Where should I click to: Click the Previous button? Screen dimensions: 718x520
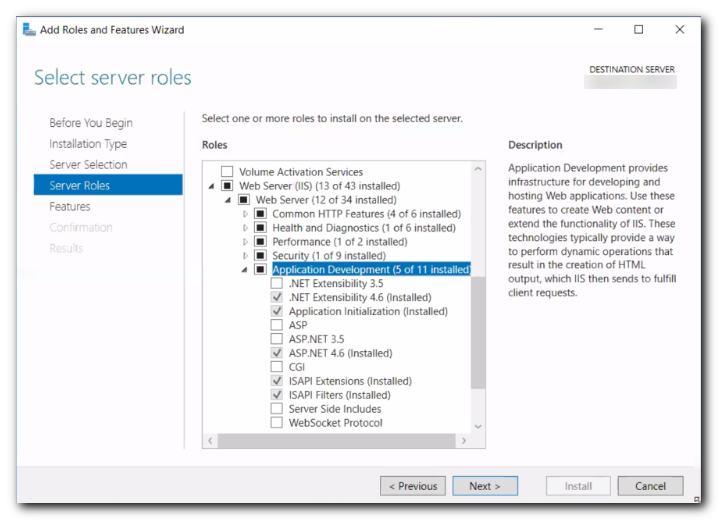coord(413,486)
